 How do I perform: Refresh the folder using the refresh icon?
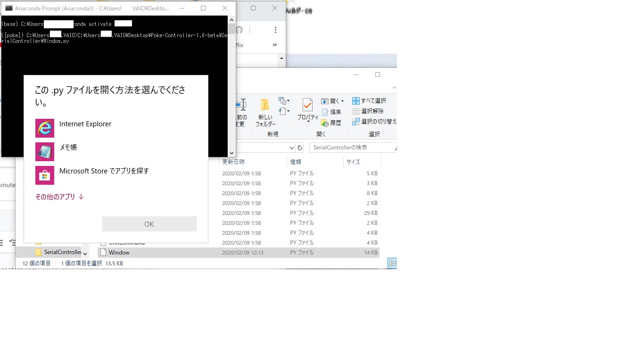point(299,148)
